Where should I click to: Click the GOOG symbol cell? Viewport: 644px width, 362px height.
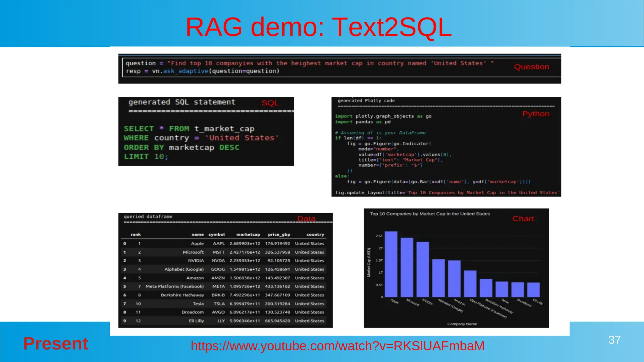[218, 269]
